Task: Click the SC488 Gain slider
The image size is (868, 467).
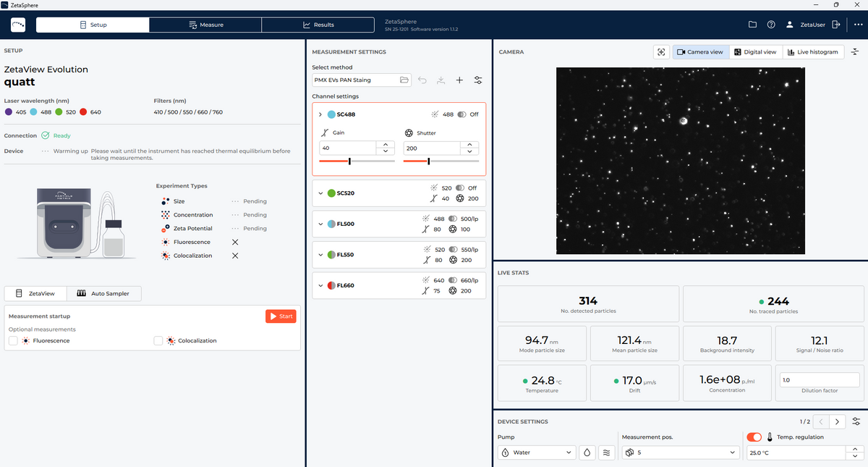Action: click(357, 161)
